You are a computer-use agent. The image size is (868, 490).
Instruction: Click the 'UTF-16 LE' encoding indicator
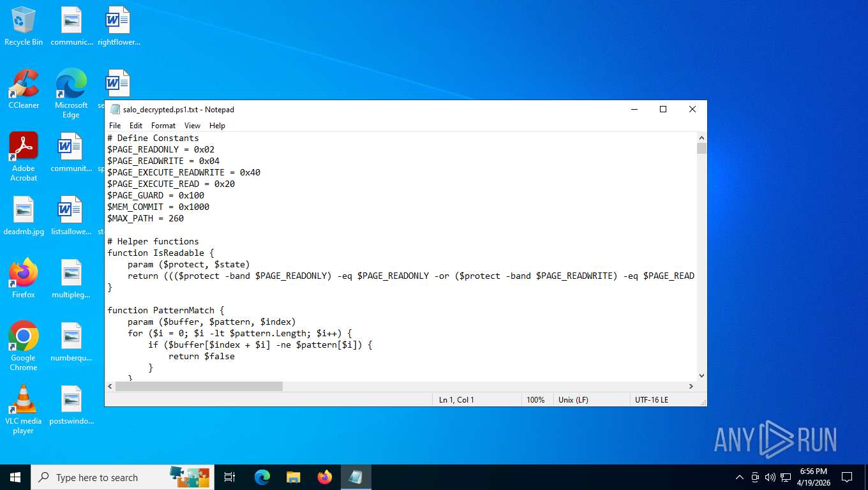[652, 399]
